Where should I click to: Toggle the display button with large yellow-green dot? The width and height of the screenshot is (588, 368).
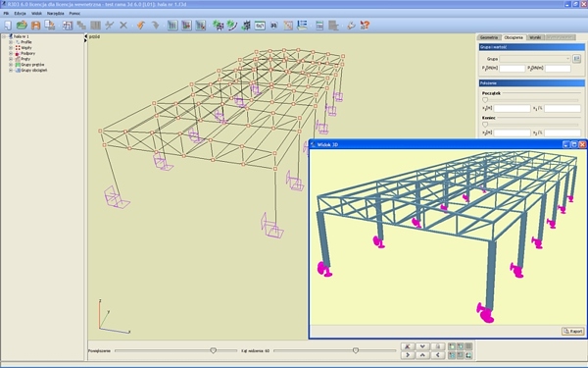[452, 346]
